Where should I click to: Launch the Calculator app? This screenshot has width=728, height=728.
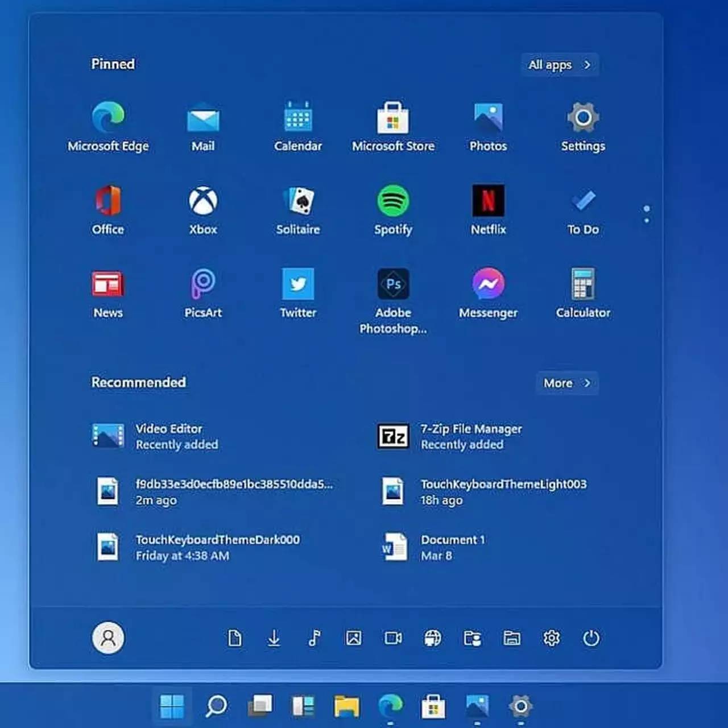tap(583, 293)
